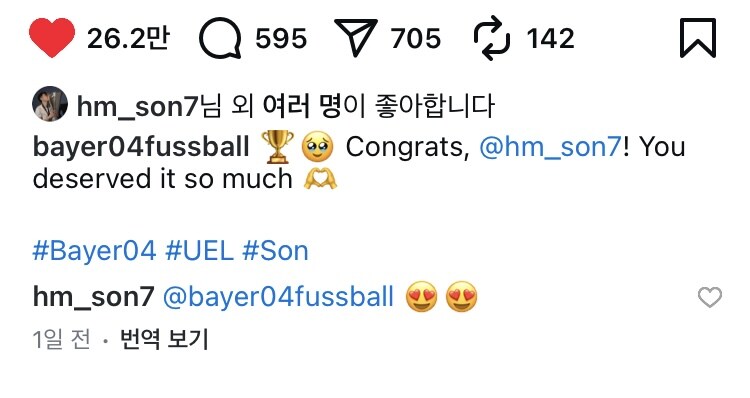Screen dimensions: 750x398
Task: Open bayer04fussball caption username
Action: click(x=141, y=146)
